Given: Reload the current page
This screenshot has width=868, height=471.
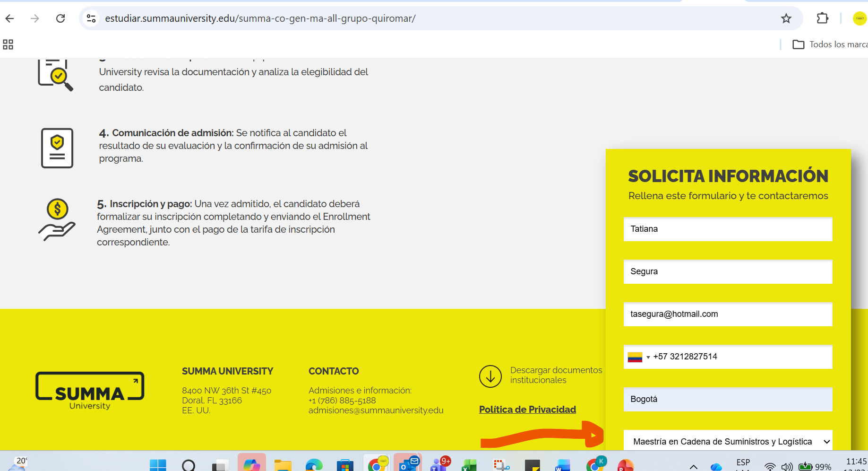Looking at the screenshot, I should pos(60,18).
